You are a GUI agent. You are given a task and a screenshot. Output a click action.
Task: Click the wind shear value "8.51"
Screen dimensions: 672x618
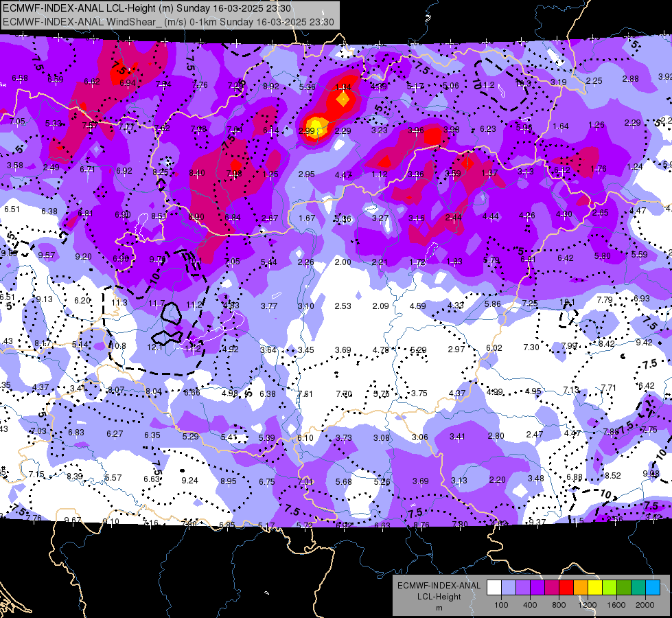click(159, 216)
